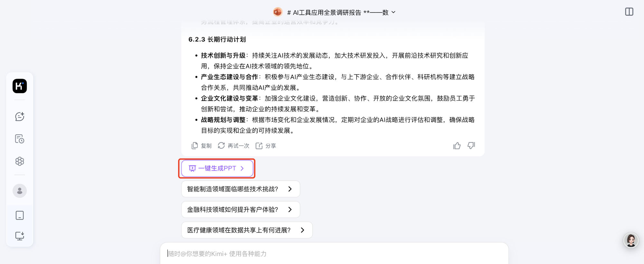
Task: Open the mobile app icon in sidebar
Action: [x=20, y=215]
